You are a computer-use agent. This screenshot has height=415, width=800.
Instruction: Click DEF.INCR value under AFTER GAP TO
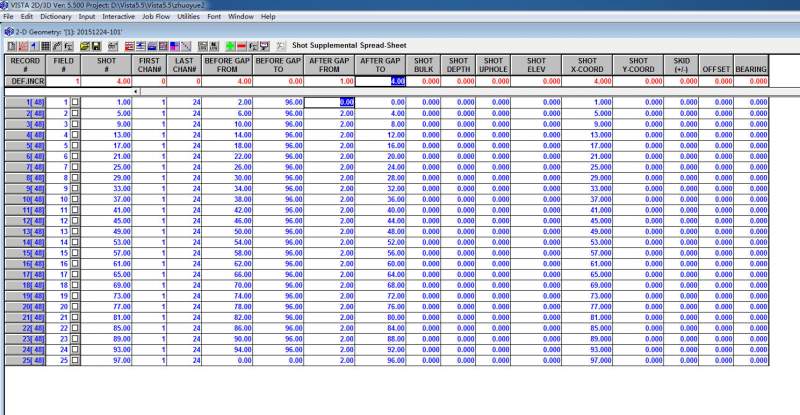pos(380,81)
